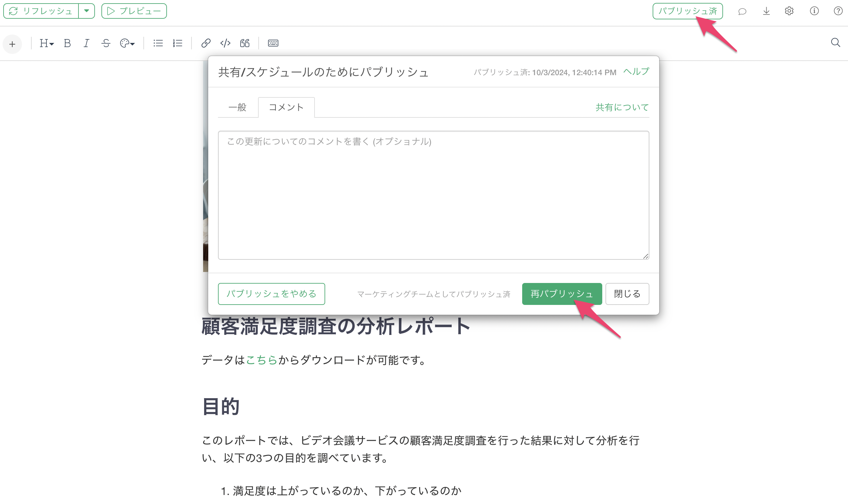Open the heading style dropdown
The image size is (848, 504).
tap(47, 43)
